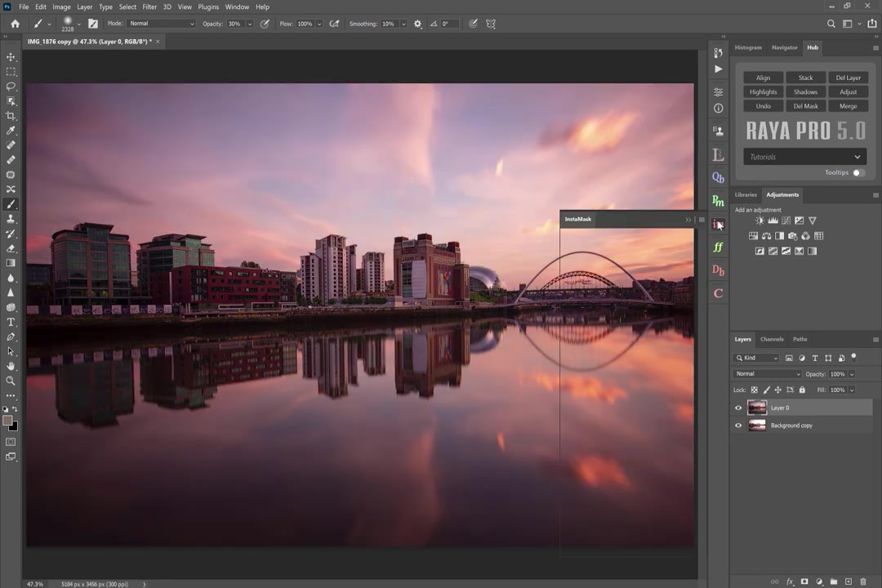Enable the Tooltips switch

point(858,172)
